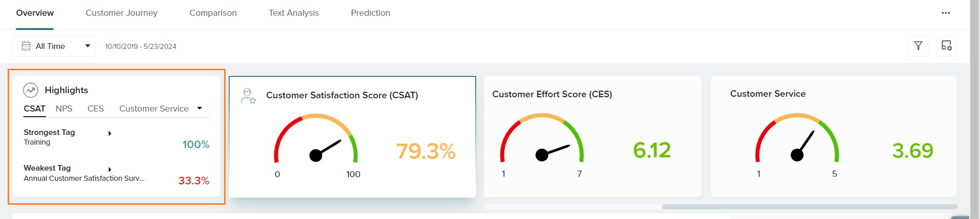Select the Prediction tab
The image size is (980, 219).
pyautogui.click(x=371, y=13)
